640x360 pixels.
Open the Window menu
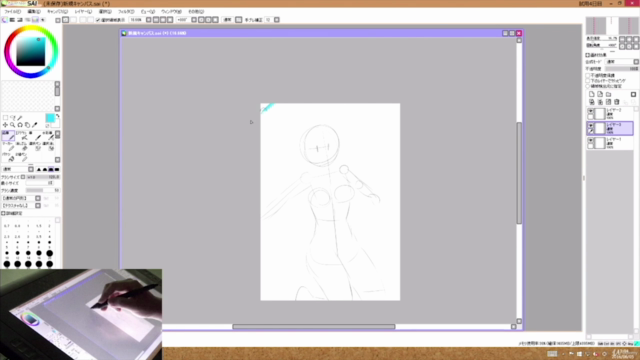tap(171, 11)
